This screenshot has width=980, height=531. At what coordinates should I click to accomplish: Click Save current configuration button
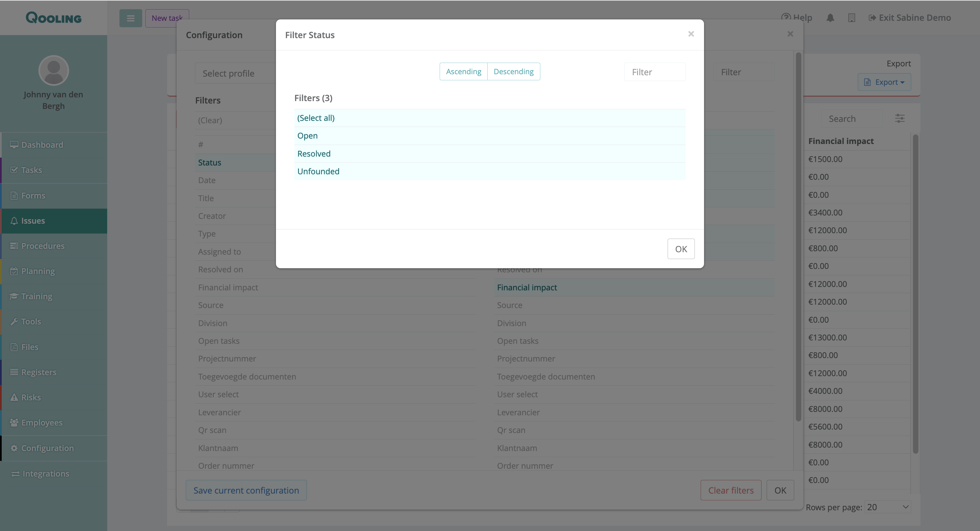[246, 490]
